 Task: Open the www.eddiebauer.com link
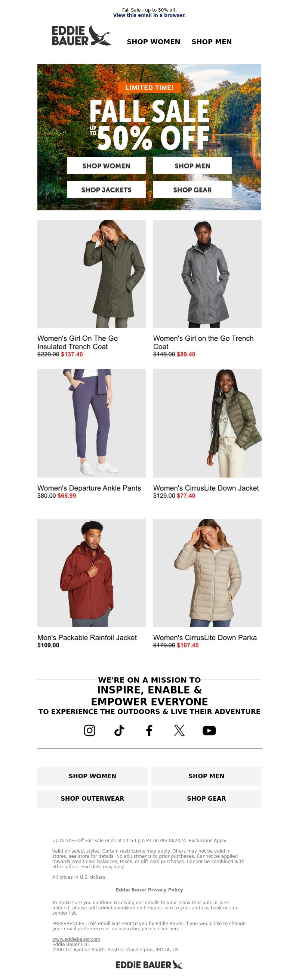[76, 939]
